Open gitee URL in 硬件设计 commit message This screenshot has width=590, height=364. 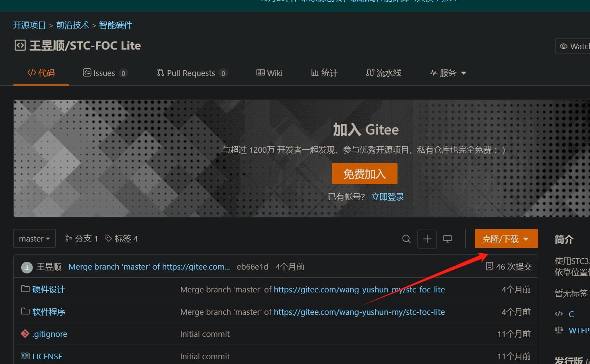[359, 289]
